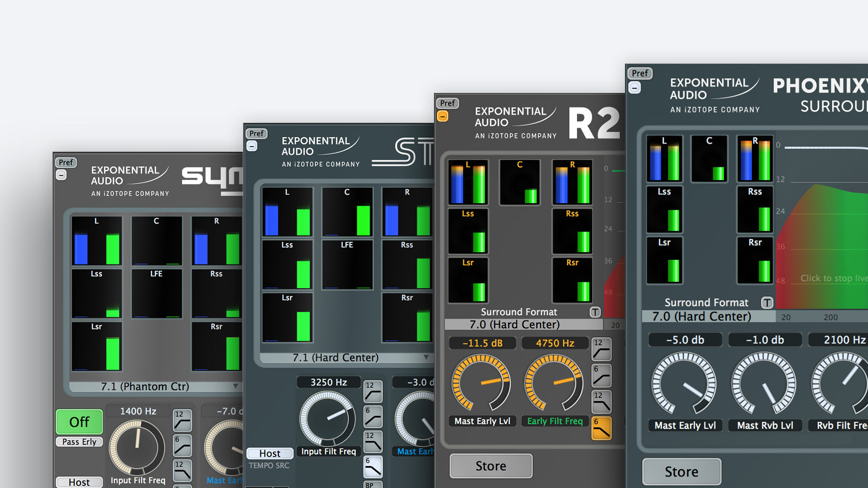Click the Mast Early Lvl knob in Phoenixverb
Image resolution: width=868 pixels, height=488 pixels.
(684, 383)
